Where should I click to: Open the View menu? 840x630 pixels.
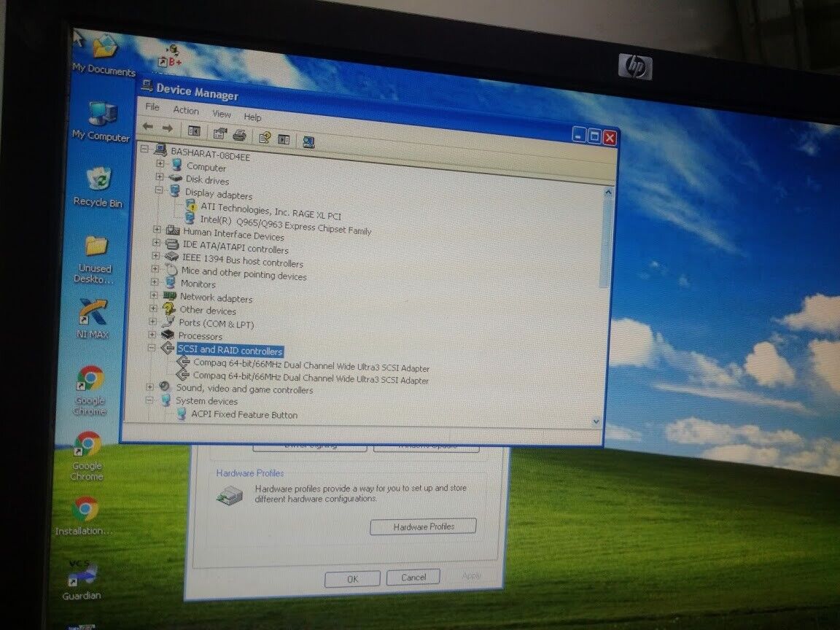pos(221,114)
